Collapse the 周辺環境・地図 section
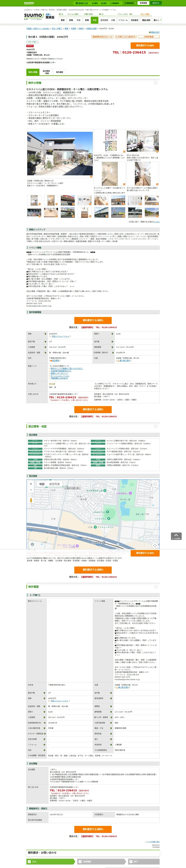The image size is (186, 868). (x=156, y=426)
